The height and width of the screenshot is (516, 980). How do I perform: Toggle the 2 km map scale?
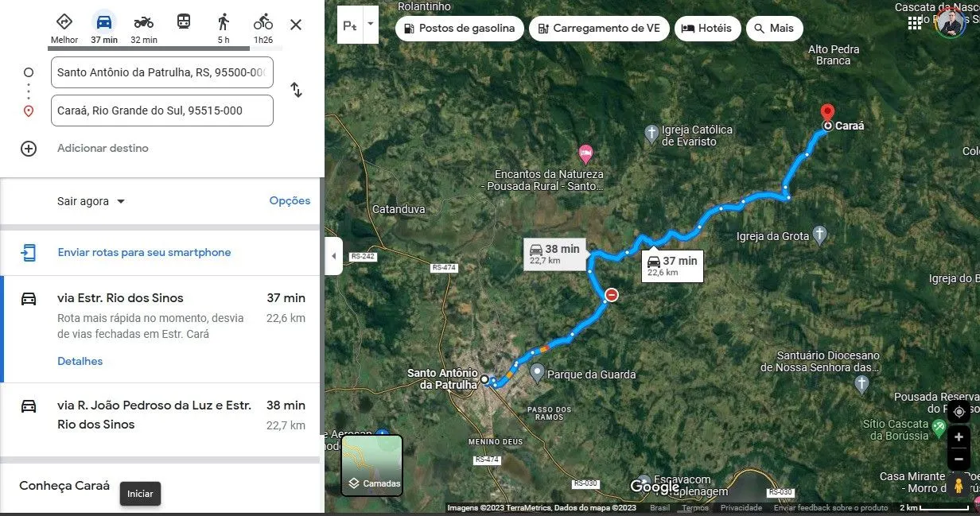click(x=934, y=507)
